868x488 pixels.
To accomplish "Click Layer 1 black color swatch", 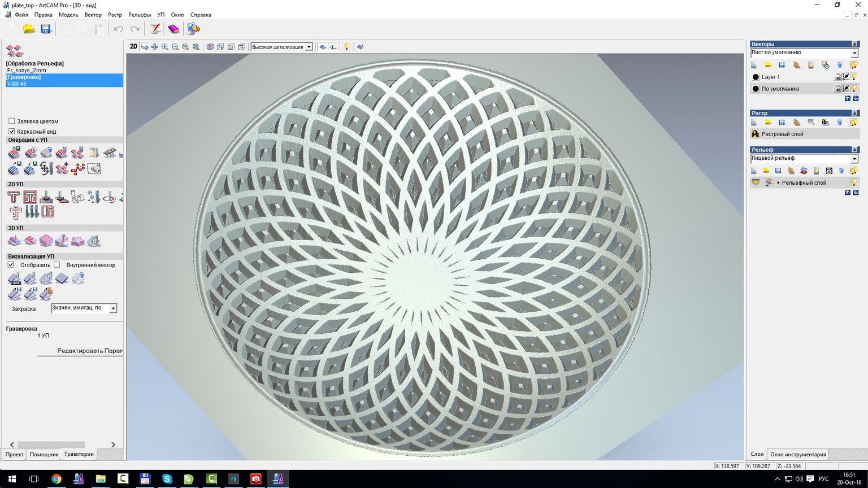I will 756,77.
